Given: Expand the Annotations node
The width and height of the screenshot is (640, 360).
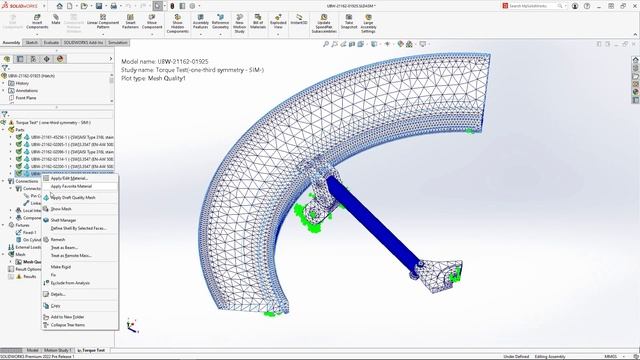Looking at the screenshot, I should coord(4,91).
